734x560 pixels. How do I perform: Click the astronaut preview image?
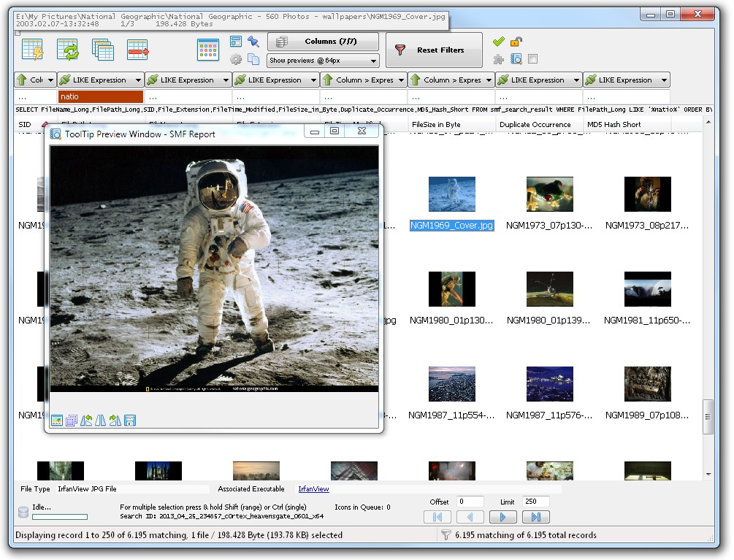[215, 269]
